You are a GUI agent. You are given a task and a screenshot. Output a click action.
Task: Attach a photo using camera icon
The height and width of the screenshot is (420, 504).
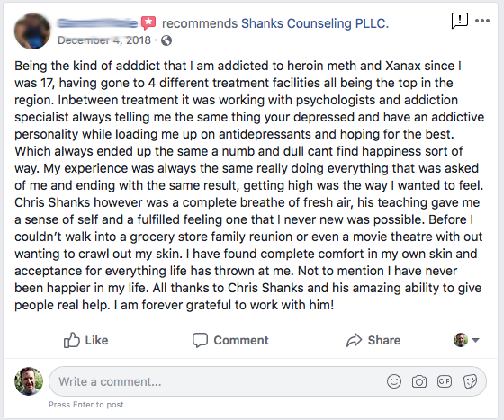pyautogui.click(x=419, y=381)
